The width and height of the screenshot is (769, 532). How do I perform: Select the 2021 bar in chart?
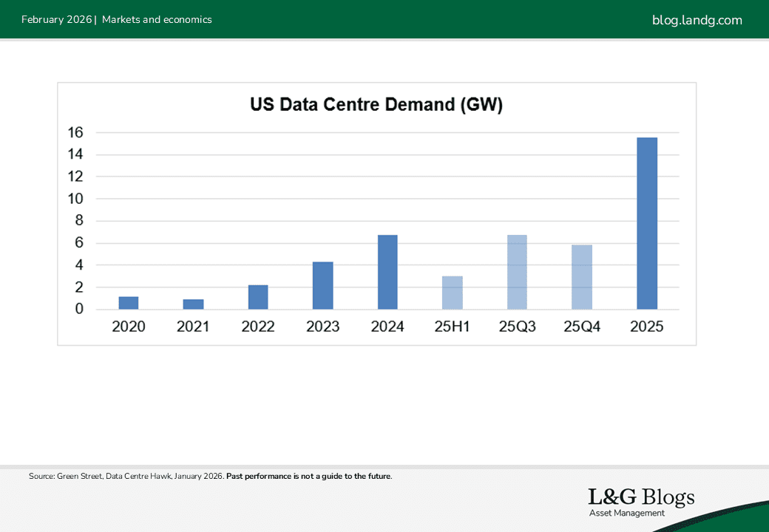tap(193, 304)
